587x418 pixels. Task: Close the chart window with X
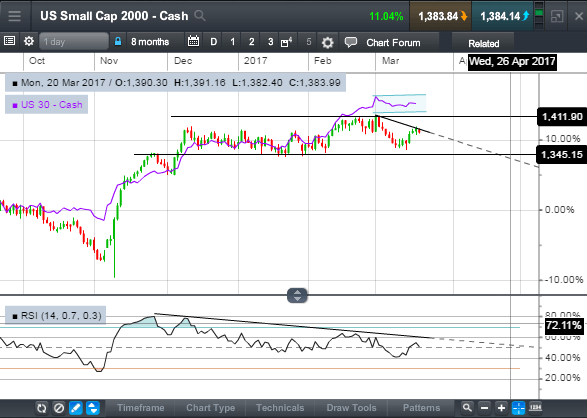coord(579,16)
